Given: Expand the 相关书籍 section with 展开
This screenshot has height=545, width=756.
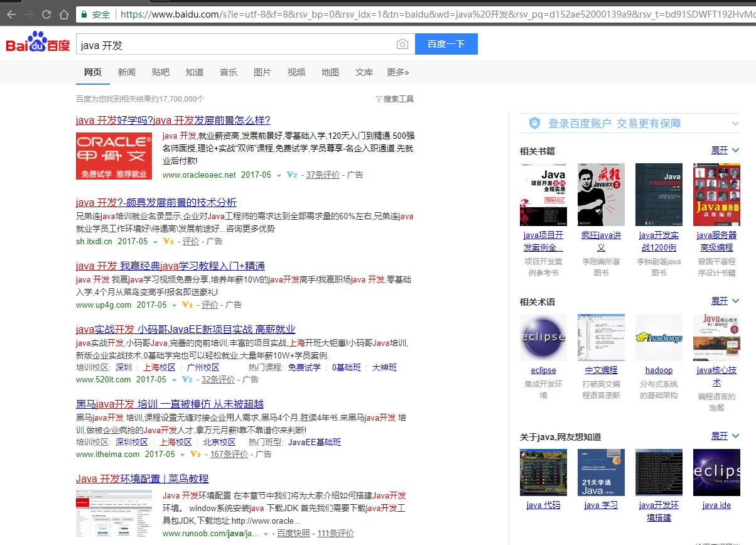Looking at the screenshot, I should 725,151.
